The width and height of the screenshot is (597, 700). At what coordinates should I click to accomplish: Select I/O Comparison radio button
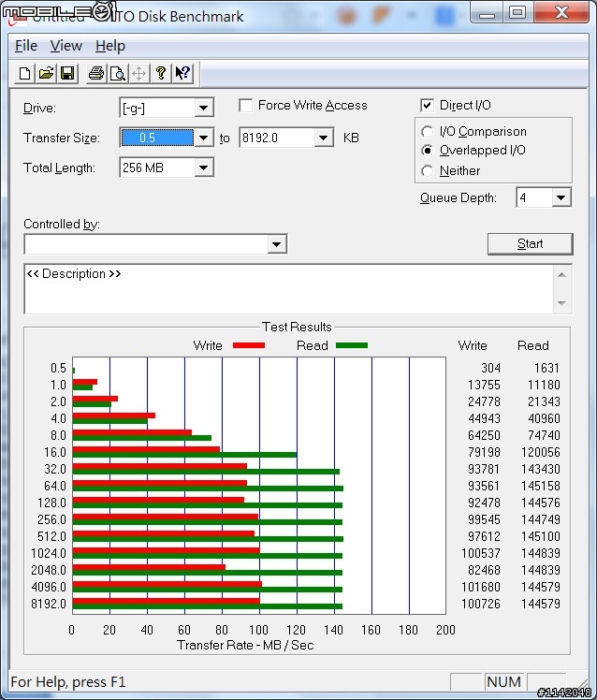(427, 132)
